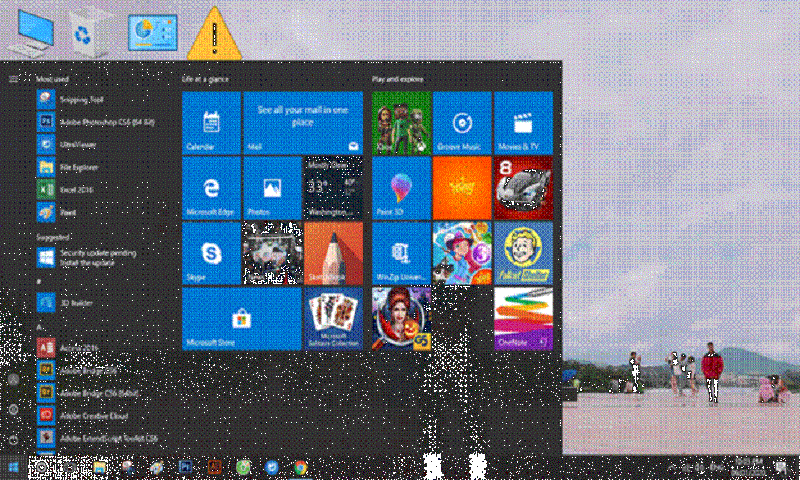
Task: Launch Microsoft Edge tile
Action: 211,188
